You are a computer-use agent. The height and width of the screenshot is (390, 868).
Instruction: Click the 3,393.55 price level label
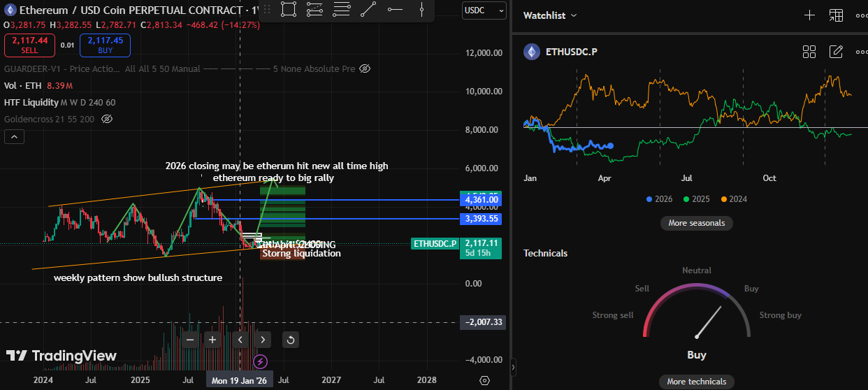[x=481, y=219]
